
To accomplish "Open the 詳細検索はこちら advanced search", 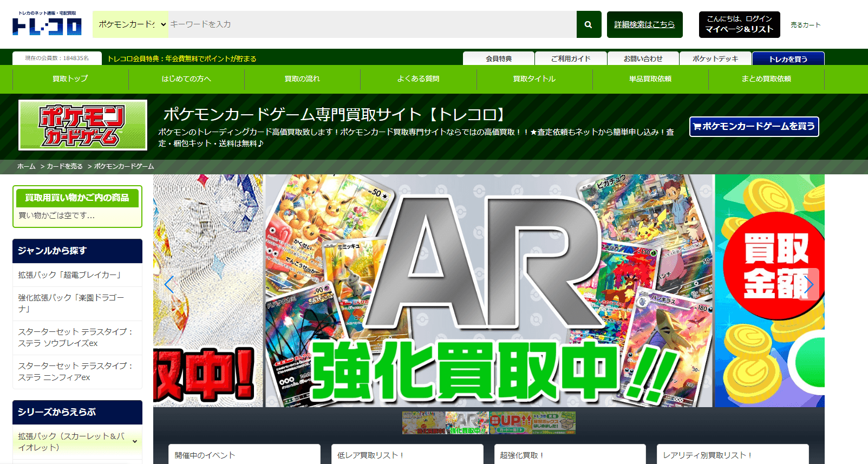I will (x=644, y=24).
